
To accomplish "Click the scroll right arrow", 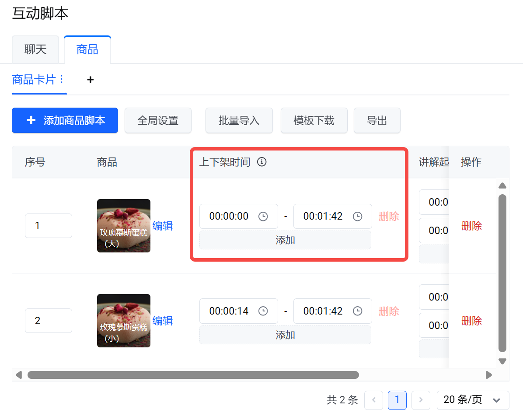I will (488, 375).
